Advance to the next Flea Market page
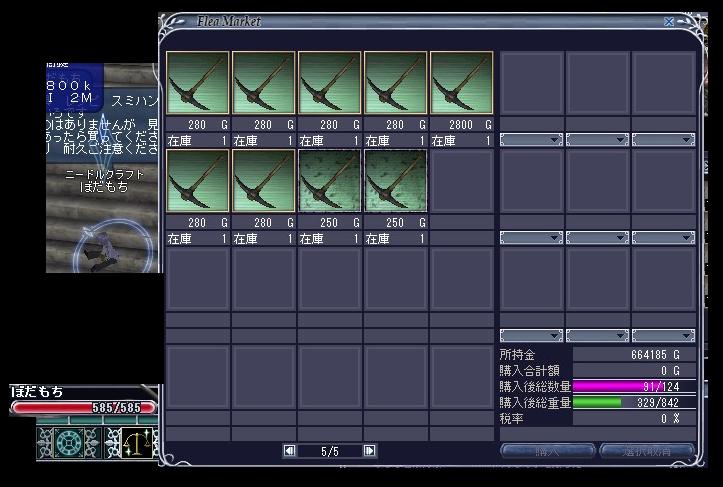The image size is (723, 487). pyautogui.click(x=370, y=451)
